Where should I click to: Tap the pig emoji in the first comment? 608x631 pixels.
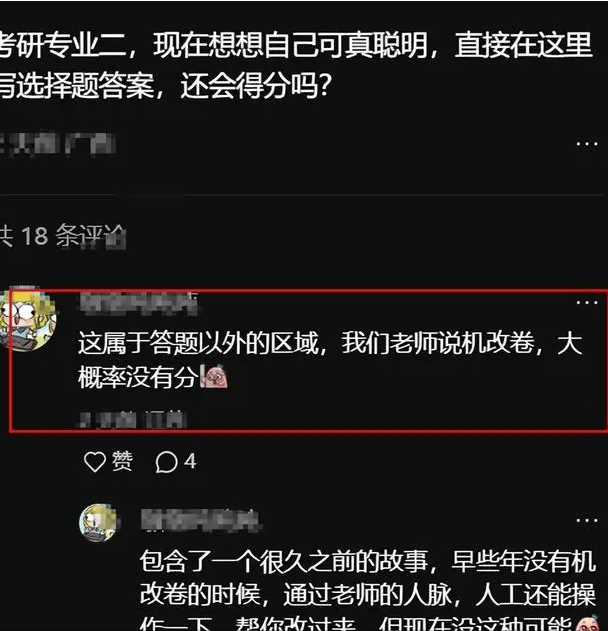click(216, 377)
